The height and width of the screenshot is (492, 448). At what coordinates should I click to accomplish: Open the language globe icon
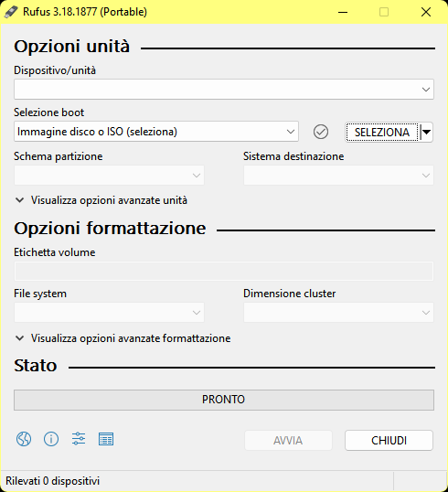tap(24, 439)
